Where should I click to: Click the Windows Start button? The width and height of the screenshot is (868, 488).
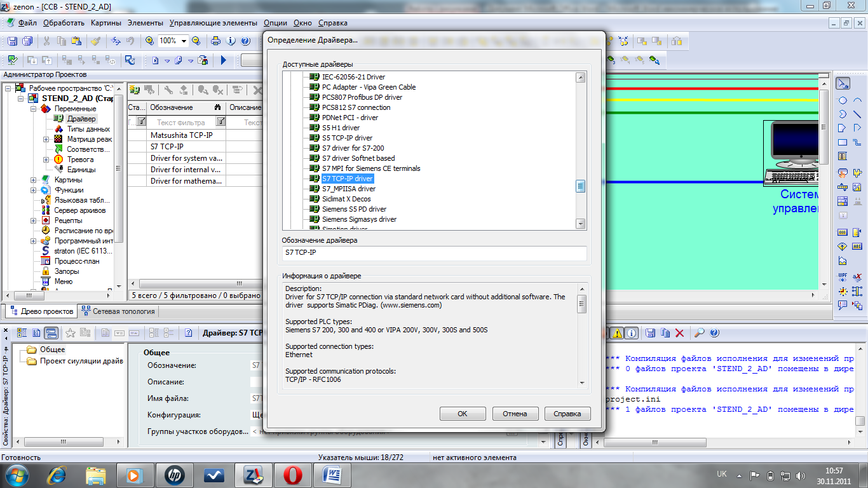tap(15, 475)
